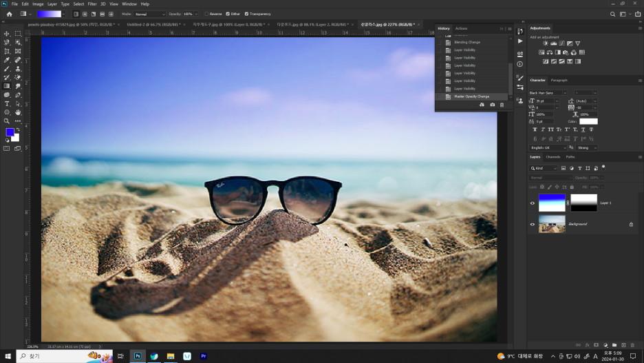Viewport: 644px width, 363px height.
Task: Select Background layer thumbnail
Action: point(552,225)
